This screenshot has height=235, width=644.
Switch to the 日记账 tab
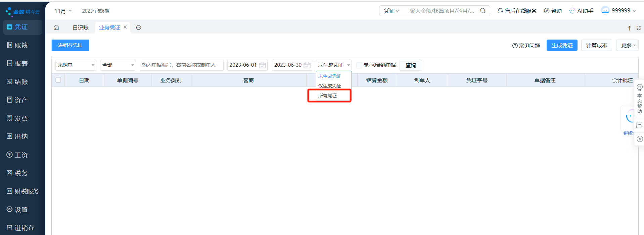pyautogui.click(x=81, y=27)
